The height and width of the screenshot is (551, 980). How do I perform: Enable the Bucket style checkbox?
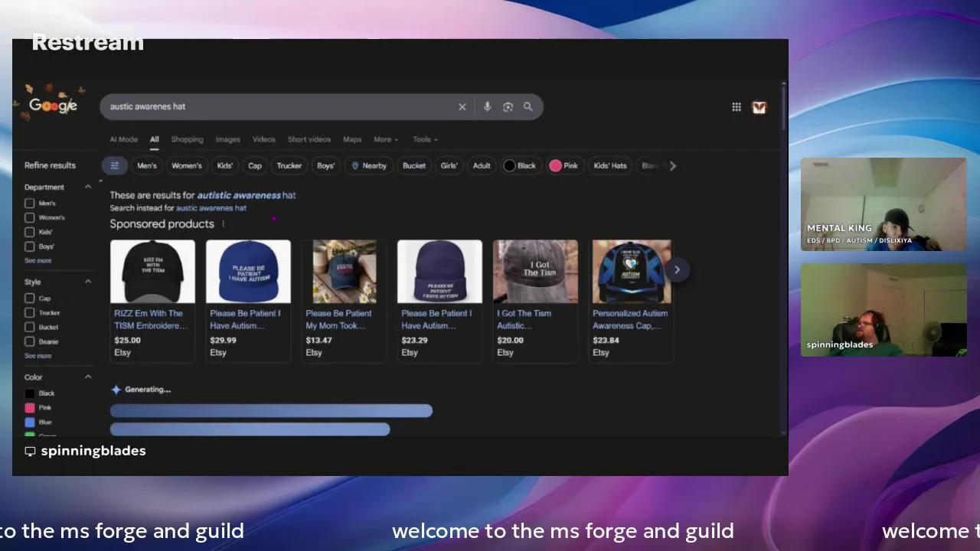pyautogui.click(x=29, y=328)
